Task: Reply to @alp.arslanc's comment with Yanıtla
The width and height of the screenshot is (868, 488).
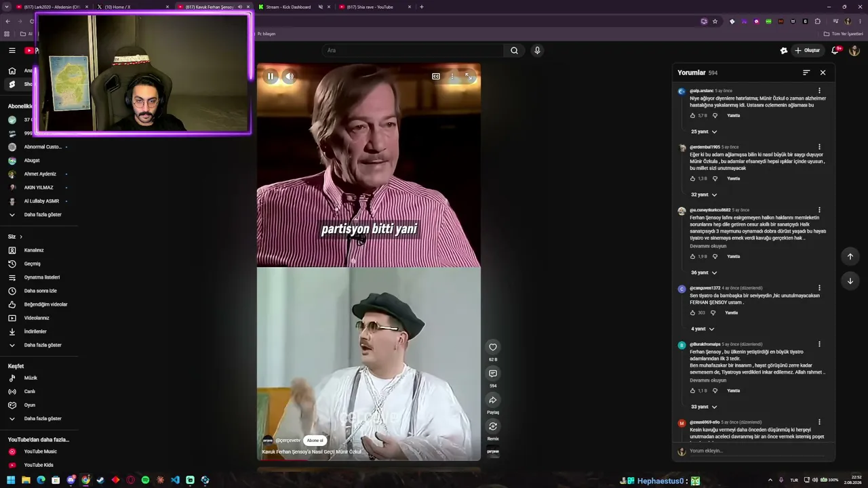Action: pos(734,116)
